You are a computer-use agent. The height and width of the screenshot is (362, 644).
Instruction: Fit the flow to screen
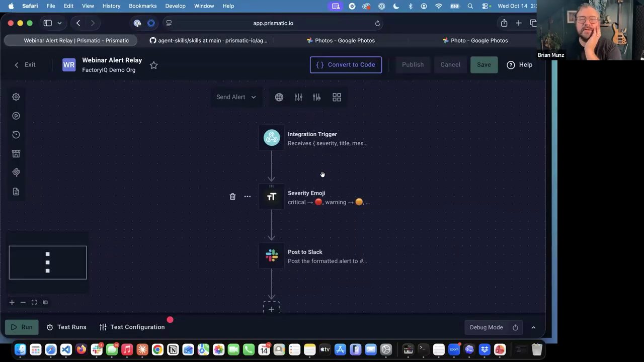[x=34, y=302]
